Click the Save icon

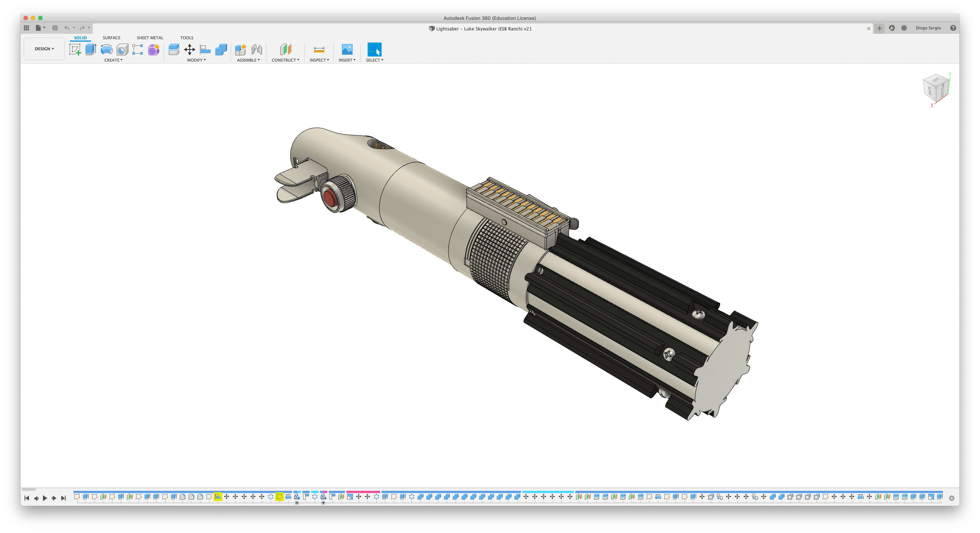click(x=55, y=28)
